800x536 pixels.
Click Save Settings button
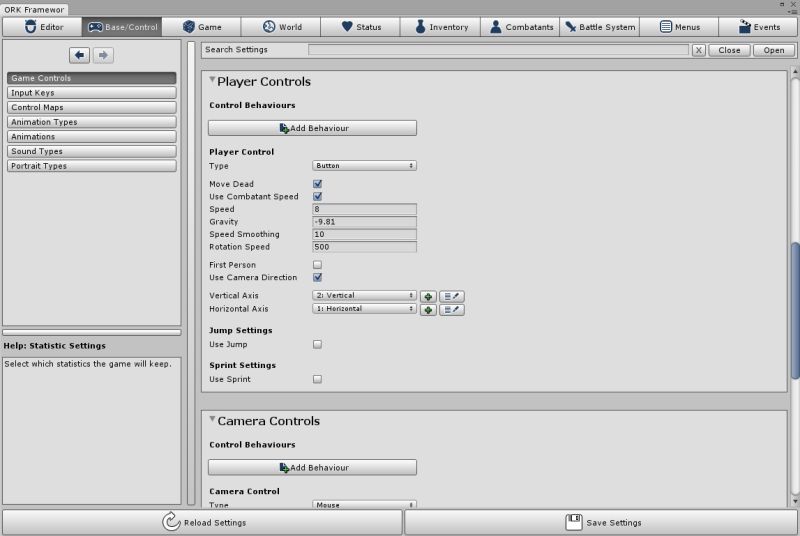click(601, 522)
